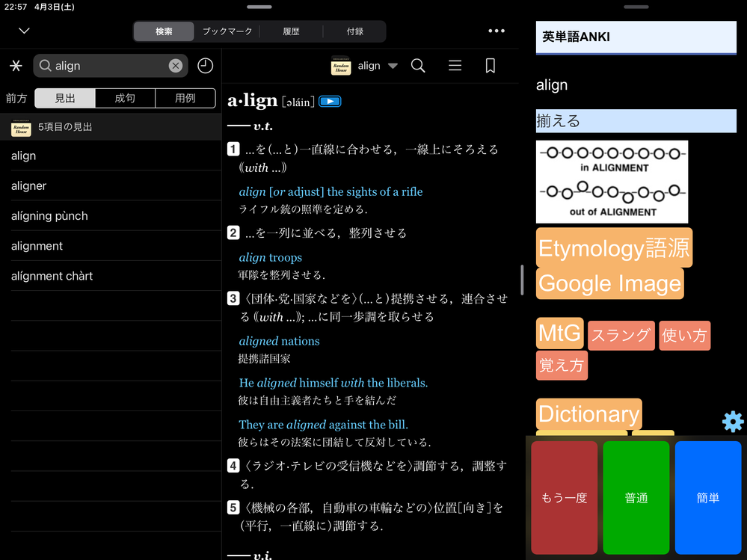The width and height of the screenshot is (747, 560).
Task: Tap the in-page search magnifier icon
Action: 418,66
